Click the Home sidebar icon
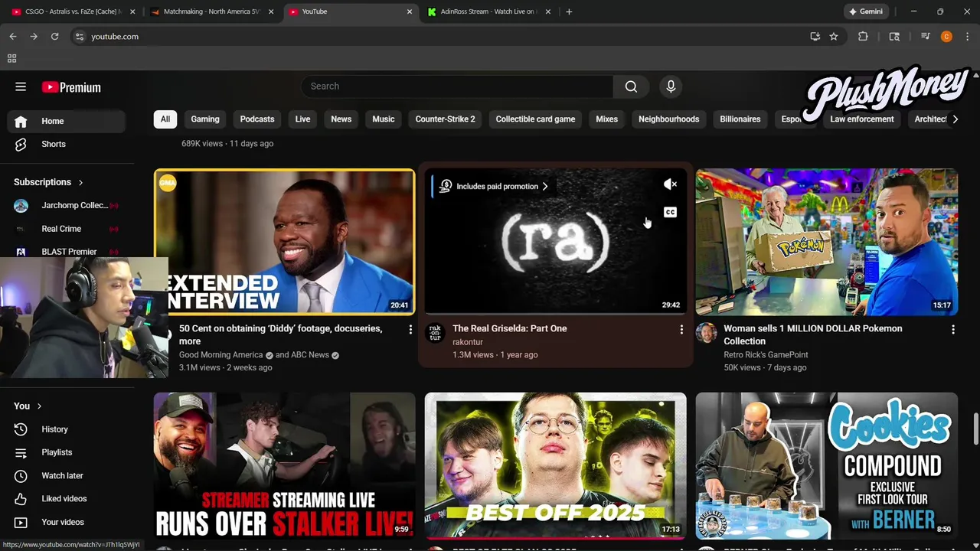The height and width of the screenshot is (551, 980). [21, 121]
